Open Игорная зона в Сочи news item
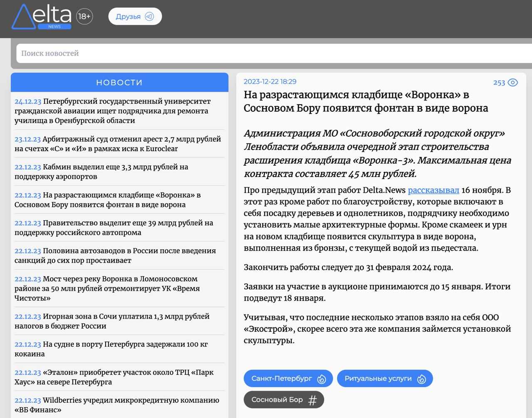 (112, 321)
